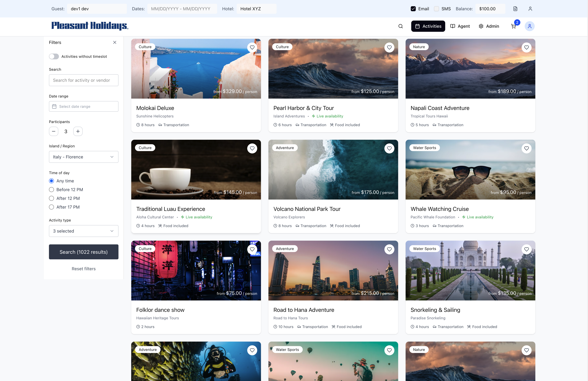Click the Balance amount field
Viewport: 588px width, 381px height.
pyautogui.click(x=490, y=9)
